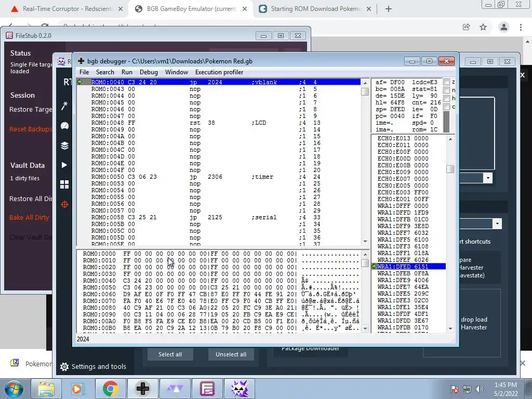Open the Window menu in bgb debugger
Viewport: 532px width, 399px height.
177,72
